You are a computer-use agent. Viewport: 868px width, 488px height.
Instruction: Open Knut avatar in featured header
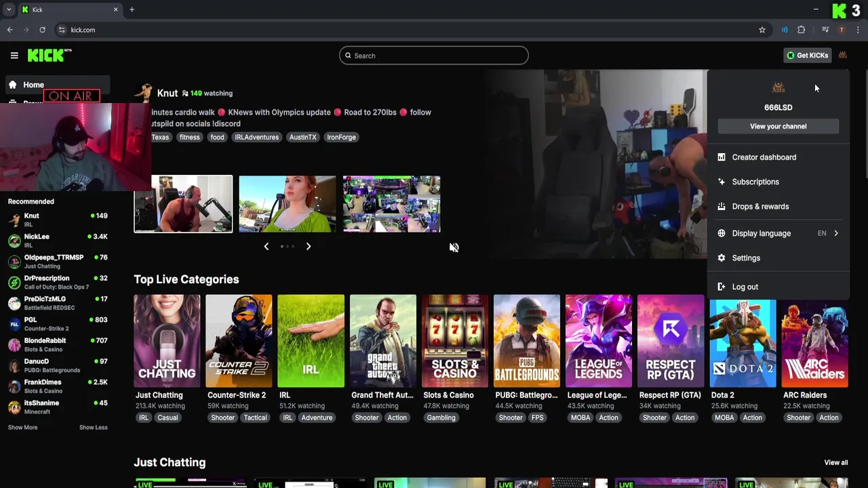coord(143,94)
